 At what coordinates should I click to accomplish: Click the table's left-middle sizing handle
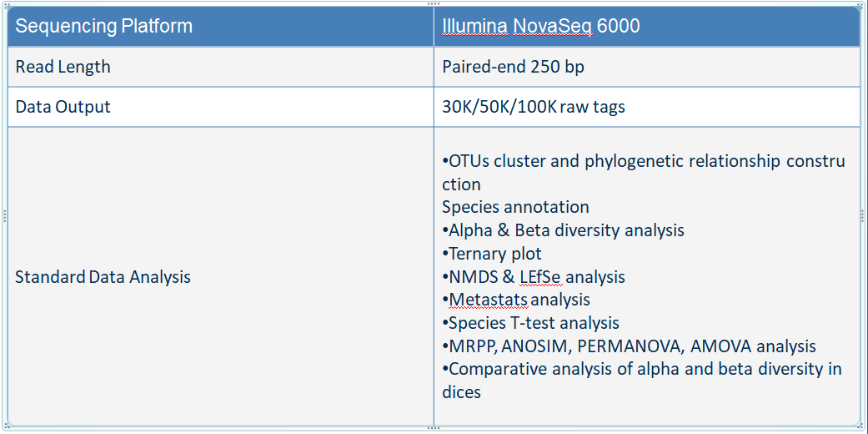(x=4, y=215)
